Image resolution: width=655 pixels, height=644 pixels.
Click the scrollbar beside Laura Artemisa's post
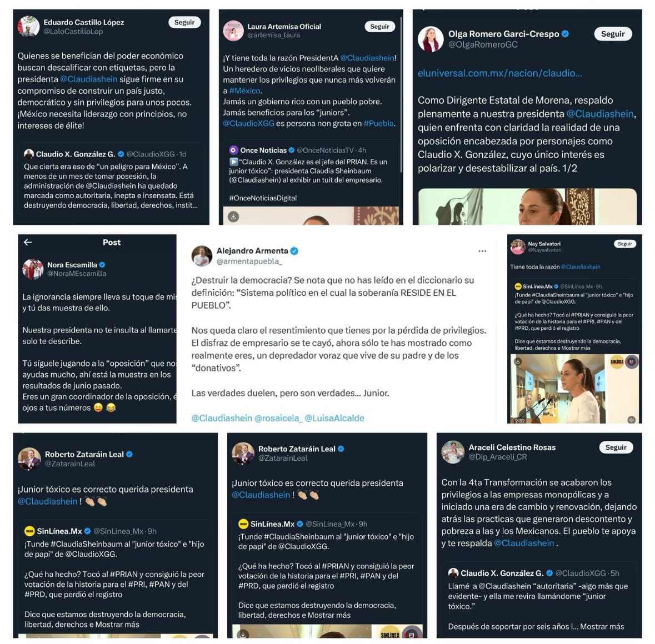[x=401, y=94]
